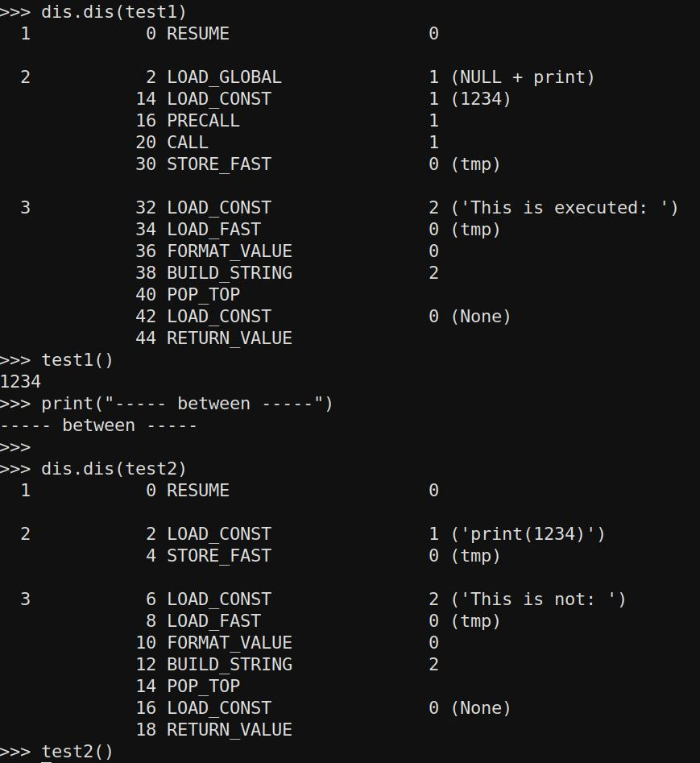Click POP_TOP at offset 14
The image size is (700, 763).
203,686
